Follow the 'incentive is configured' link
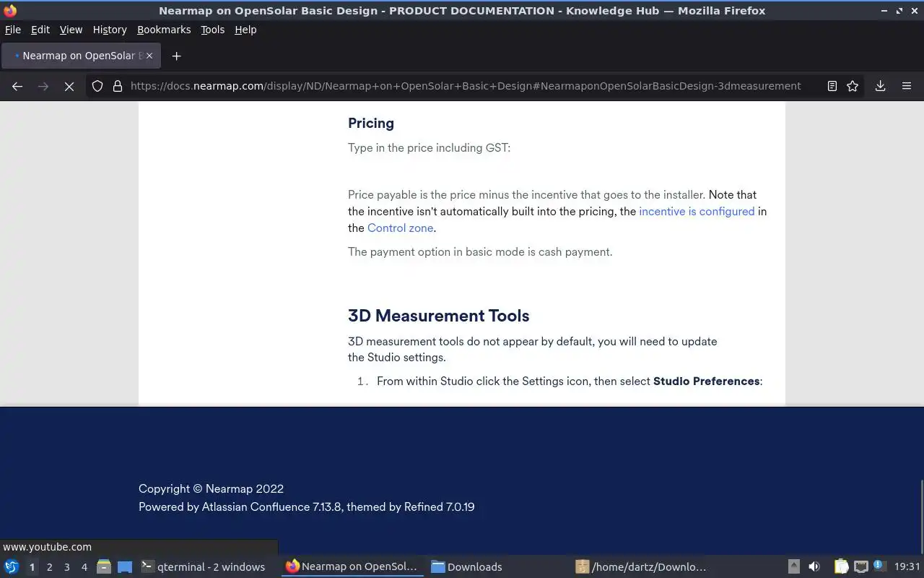 (x=697, y=211)
